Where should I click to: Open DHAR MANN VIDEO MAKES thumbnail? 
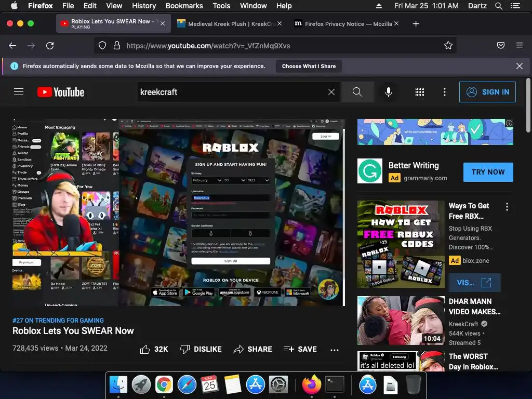pyautogui.click(x=401, y=321)
